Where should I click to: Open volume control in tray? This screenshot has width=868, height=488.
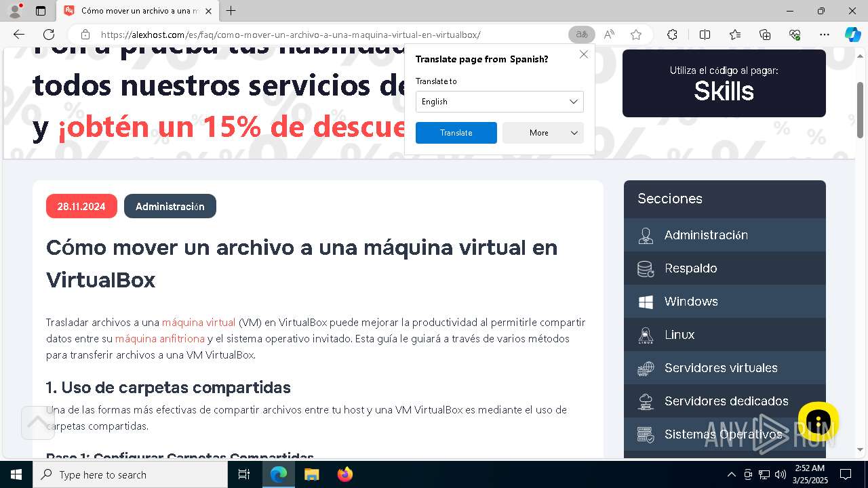tap(781, 474)
